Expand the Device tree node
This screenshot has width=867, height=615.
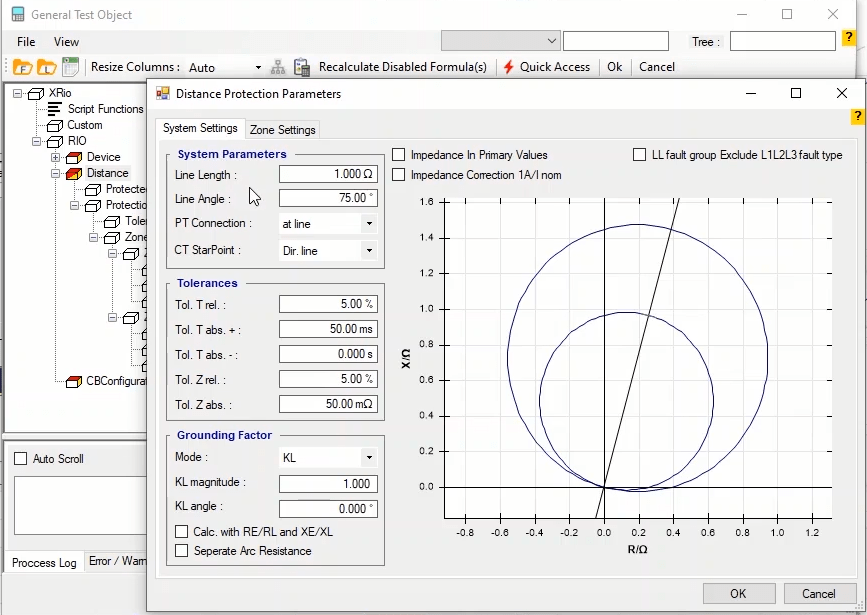click(x=56, y=157)
